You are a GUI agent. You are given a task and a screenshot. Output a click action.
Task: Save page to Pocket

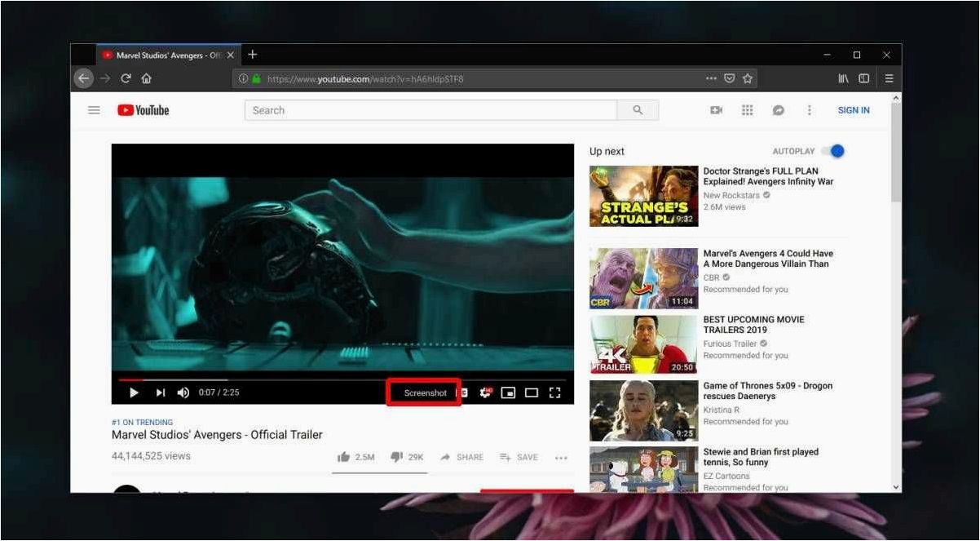click(730, 78)
